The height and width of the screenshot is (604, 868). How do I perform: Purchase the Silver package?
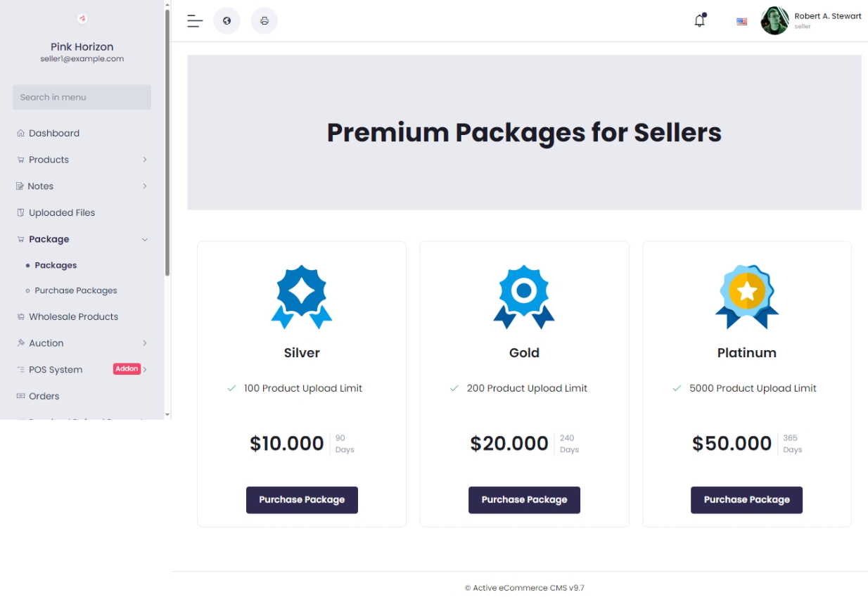click(x=302, y=500)
